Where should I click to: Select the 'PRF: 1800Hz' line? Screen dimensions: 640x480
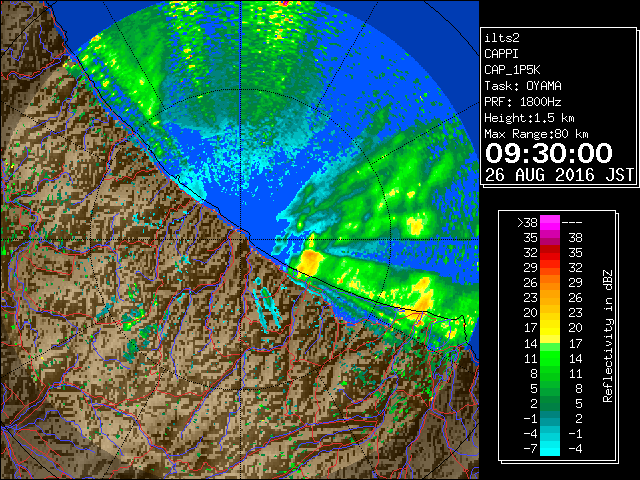(x=523, y=102)
